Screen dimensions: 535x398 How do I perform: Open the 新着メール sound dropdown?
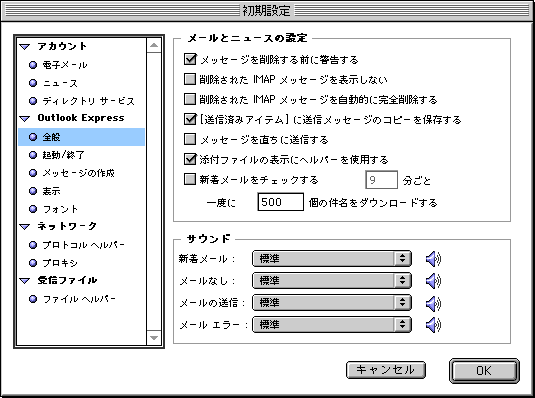coord(332,259)
